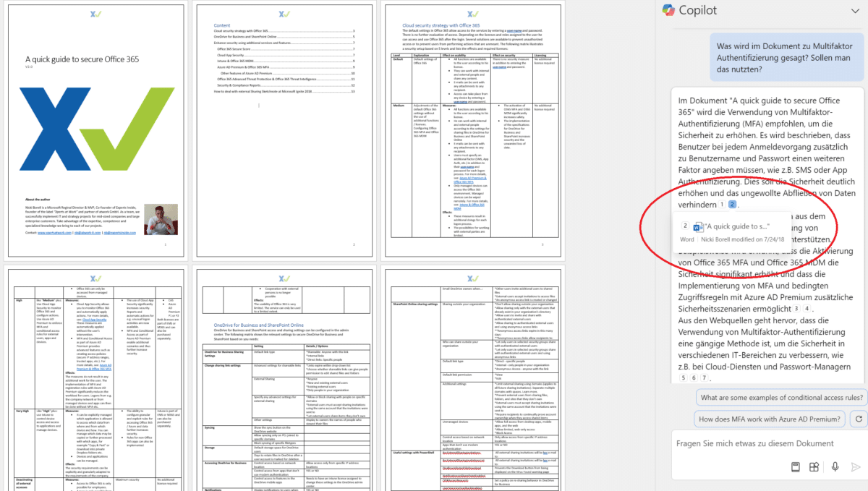Refresh the suggested prompts
Image resolution: width=868 pixels, height=491 pixels.
[x=858, y=419]
